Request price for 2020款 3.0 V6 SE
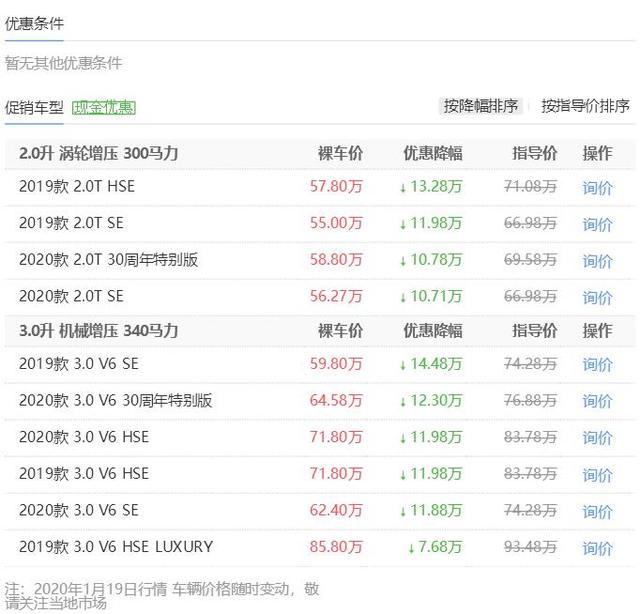Viewport: 640px width, 614px height. [597, 511]
